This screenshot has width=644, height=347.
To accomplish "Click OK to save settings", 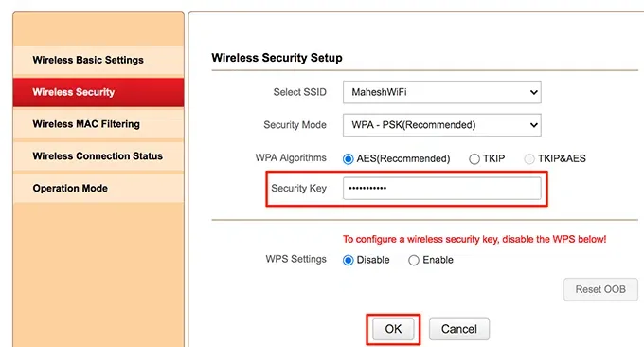I will 393,329.
